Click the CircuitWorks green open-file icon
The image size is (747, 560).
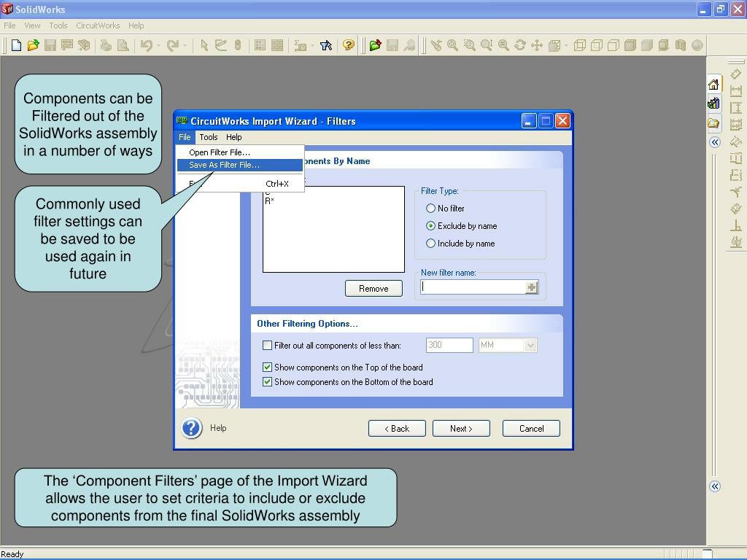(376, 45)
